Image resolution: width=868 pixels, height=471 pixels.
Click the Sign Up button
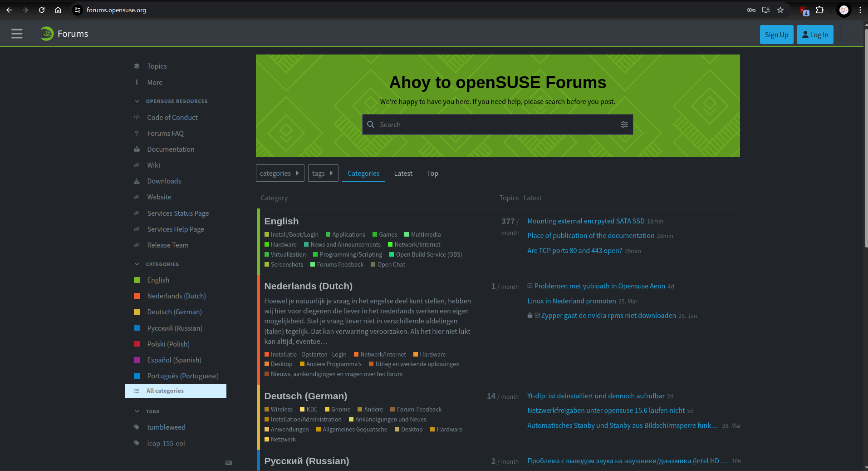[x=776, y=35]
